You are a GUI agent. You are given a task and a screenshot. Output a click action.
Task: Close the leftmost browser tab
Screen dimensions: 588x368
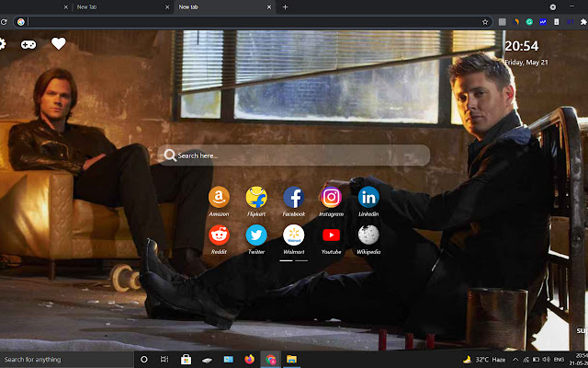click(65, 6)
